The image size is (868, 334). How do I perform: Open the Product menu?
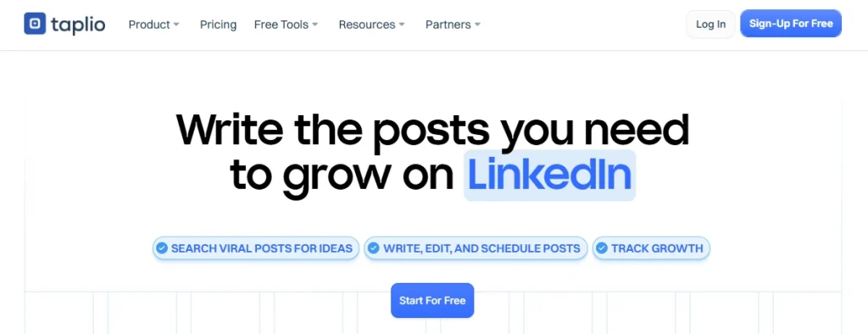coord(154,25)
